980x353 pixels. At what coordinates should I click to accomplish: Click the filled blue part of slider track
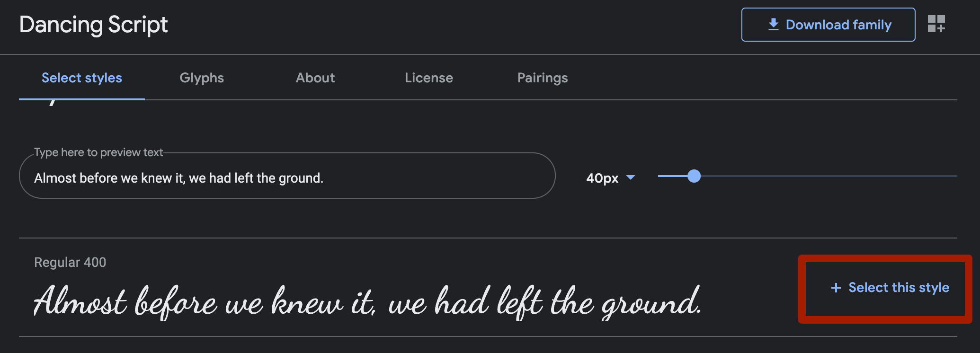click(x=672, y=176)
